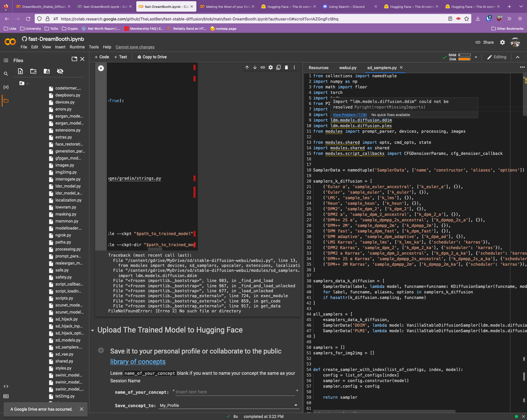This screenshot has height=420, width=527.
Task: Click the name_of_your_concept text field
Action: (235, 392)
